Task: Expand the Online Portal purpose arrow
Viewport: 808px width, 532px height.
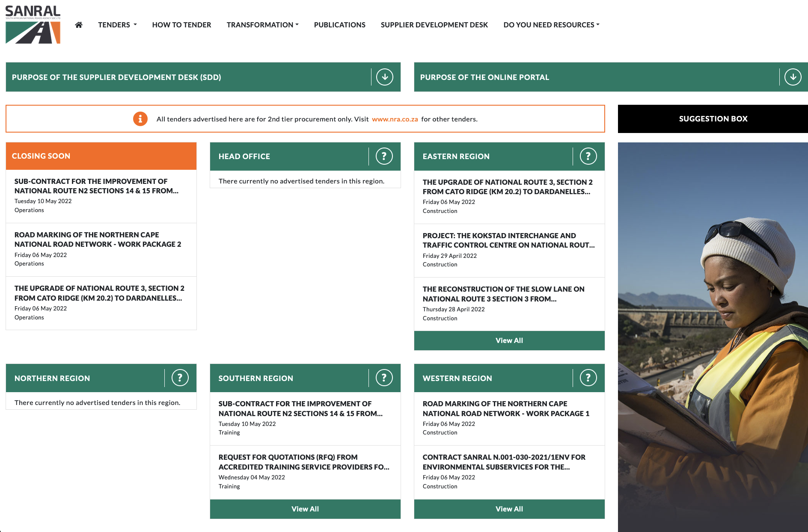Action: point(793,77)
